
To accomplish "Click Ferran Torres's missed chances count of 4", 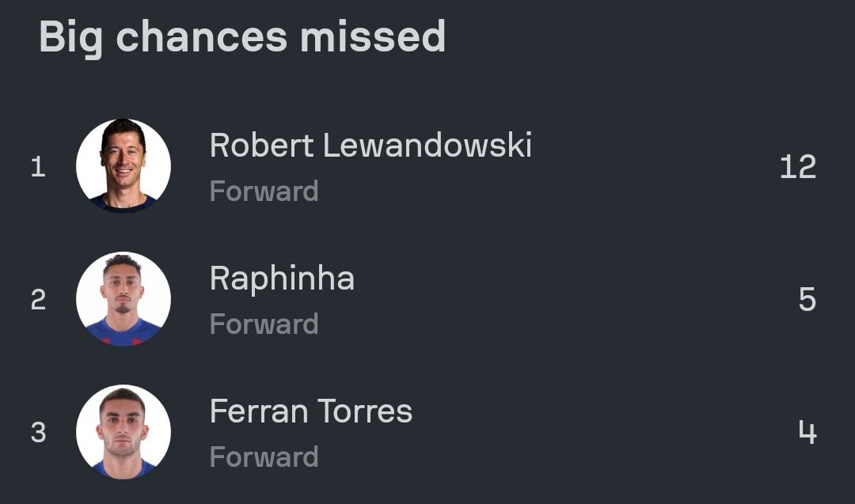I will click(807, 433).
